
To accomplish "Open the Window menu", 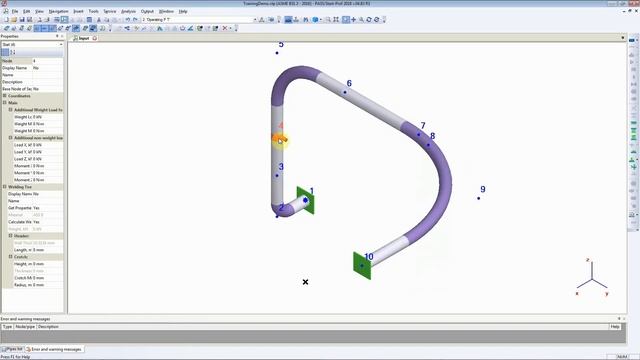I will pos(166,11).
